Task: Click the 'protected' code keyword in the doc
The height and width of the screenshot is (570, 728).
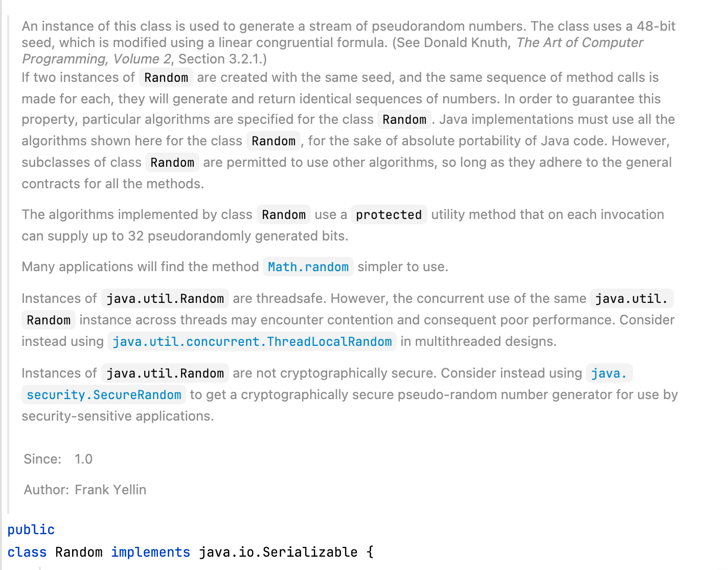Action: pos(389,215)
